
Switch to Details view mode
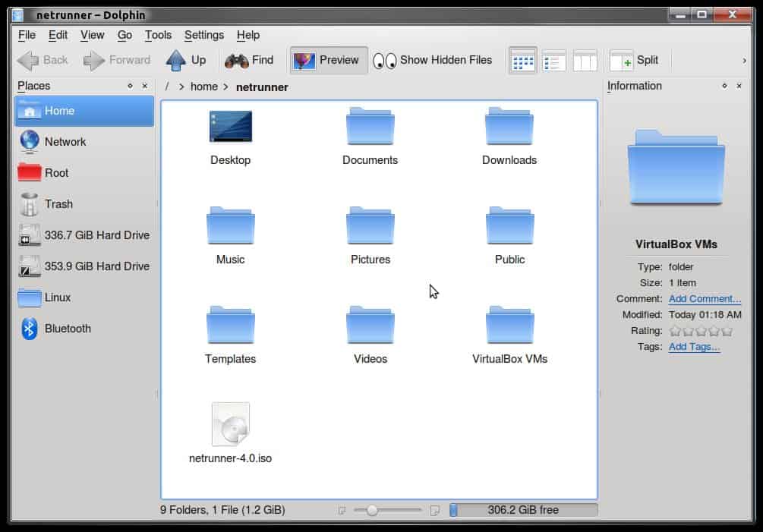click(553, 61)
